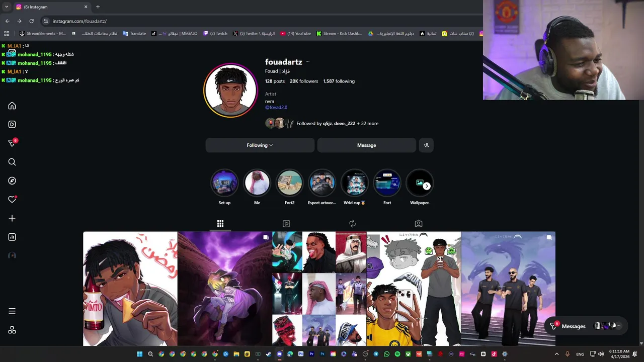Click the similar accounts add-person button
Screen dimensions: 644x362
[x=426, y=145]
